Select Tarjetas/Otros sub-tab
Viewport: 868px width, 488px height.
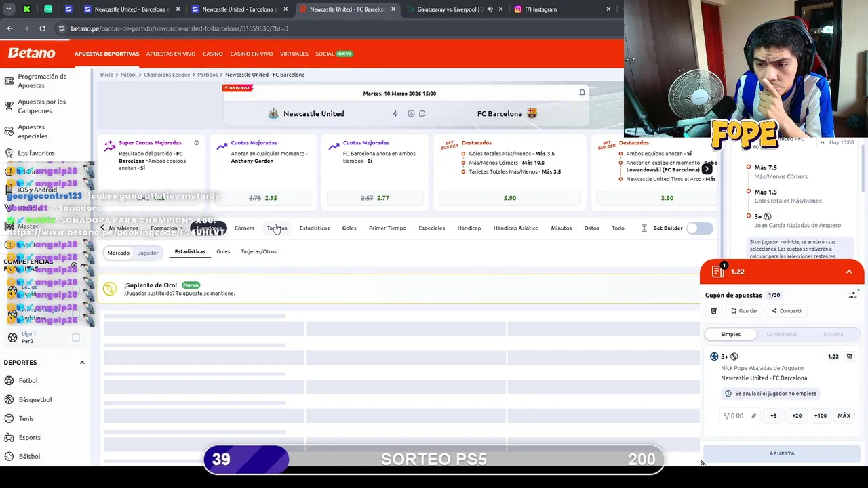(x=258, y=251)
